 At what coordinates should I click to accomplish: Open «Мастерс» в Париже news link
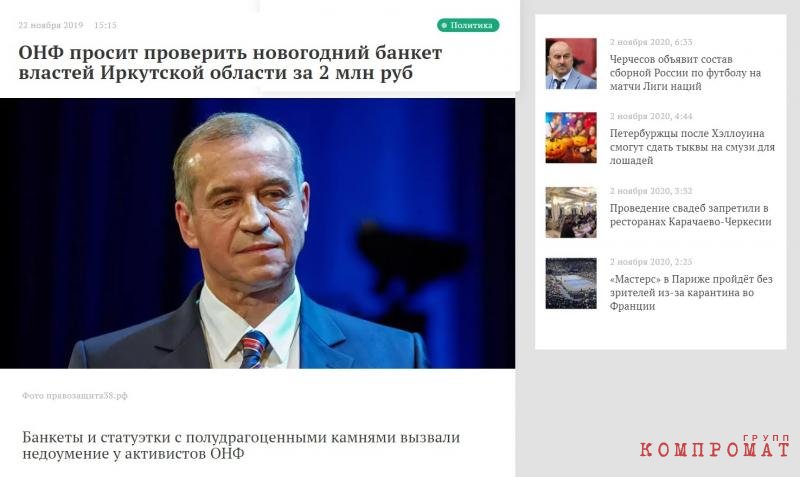tap(691, 293)
